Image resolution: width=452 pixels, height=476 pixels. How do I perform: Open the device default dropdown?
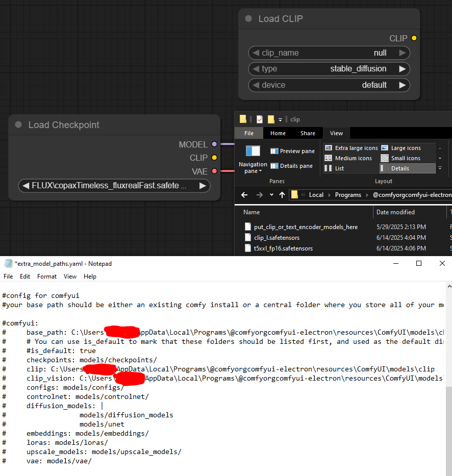(329, 85)
